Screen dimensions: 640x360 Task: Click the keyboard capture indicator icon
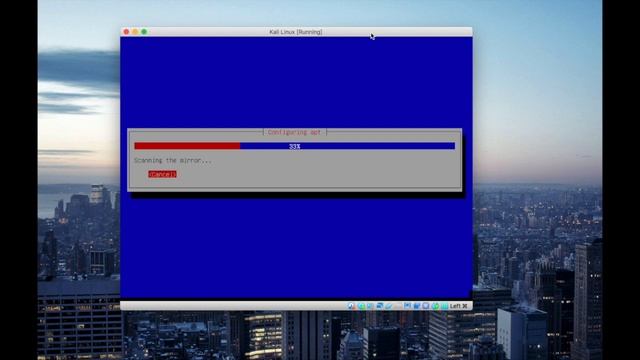point(444,306)
